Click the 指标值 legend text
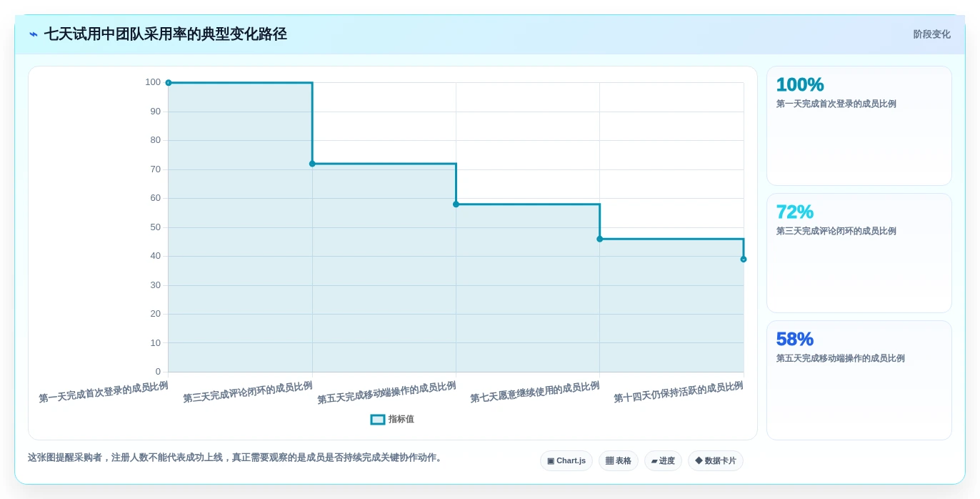 pos(401,420)
